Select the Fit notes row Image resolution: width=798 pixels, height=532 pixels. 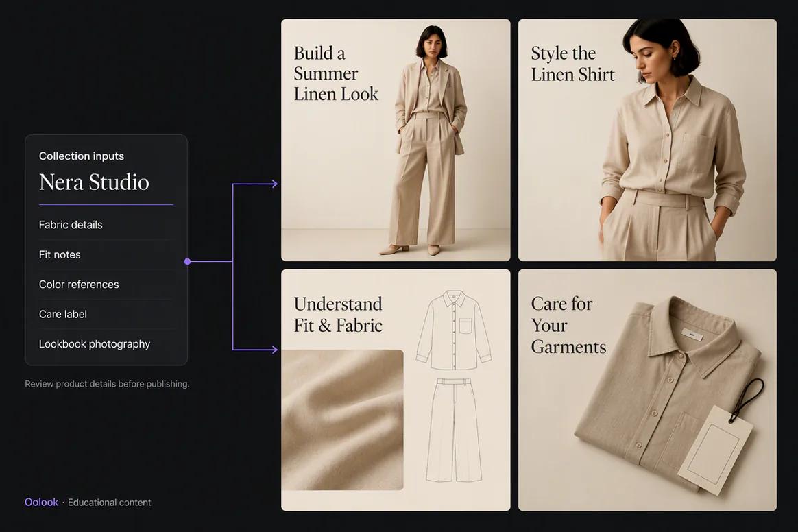(x=106, y=254)
